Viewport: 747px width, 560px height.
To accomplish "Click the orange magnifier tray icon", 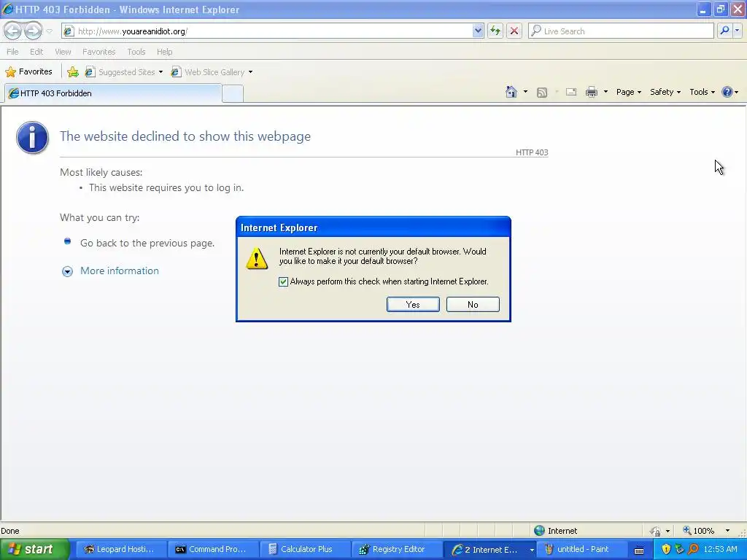I will pyautogui.click(x=694, y=550).
